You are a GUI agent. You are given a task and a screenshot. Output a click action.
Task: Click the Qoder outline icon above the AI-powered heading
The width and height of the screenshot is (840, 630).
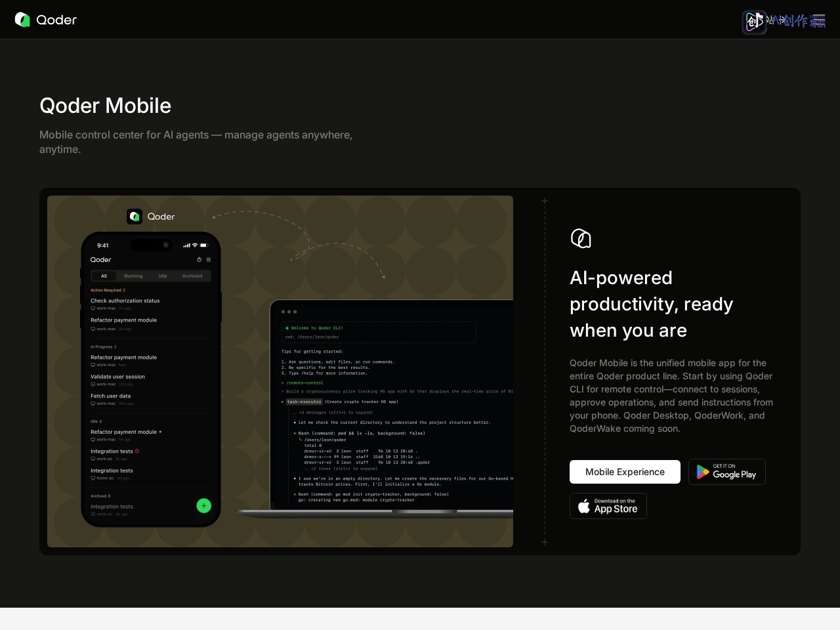point(581,238)
